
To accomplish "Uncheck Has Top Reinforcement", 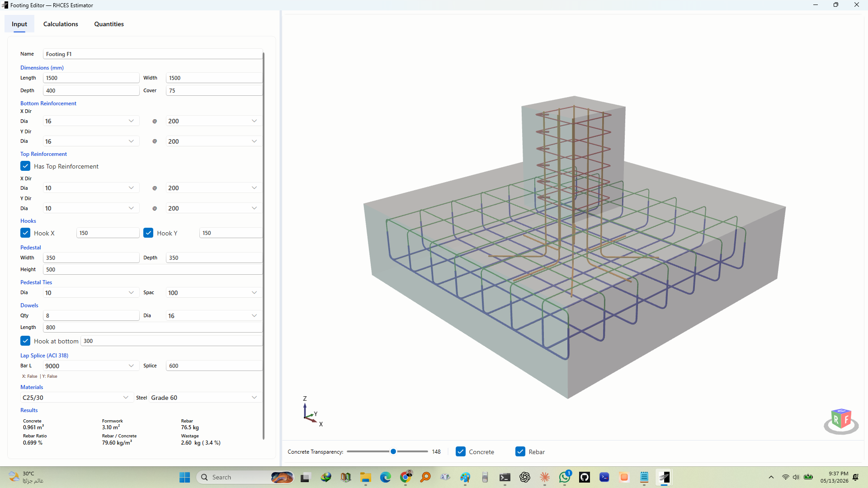I will tap(25, 166).
